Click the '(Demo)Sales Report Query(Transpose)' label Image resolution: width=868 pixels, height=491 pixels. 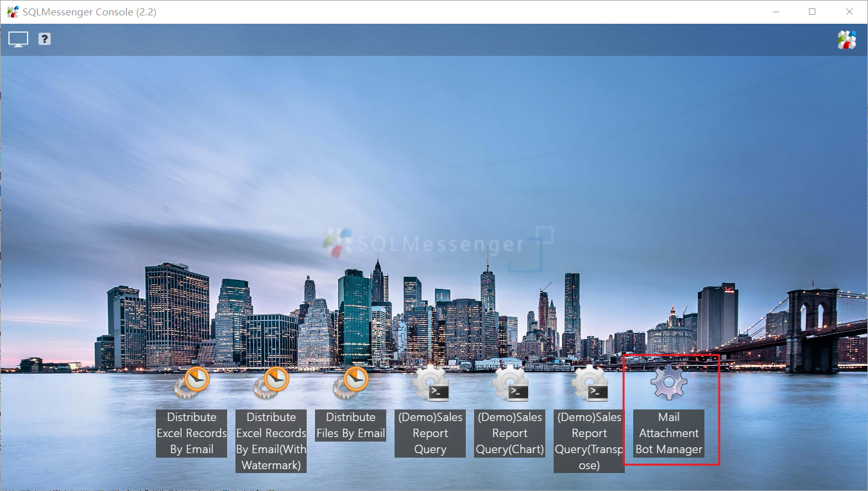[590, 441]
